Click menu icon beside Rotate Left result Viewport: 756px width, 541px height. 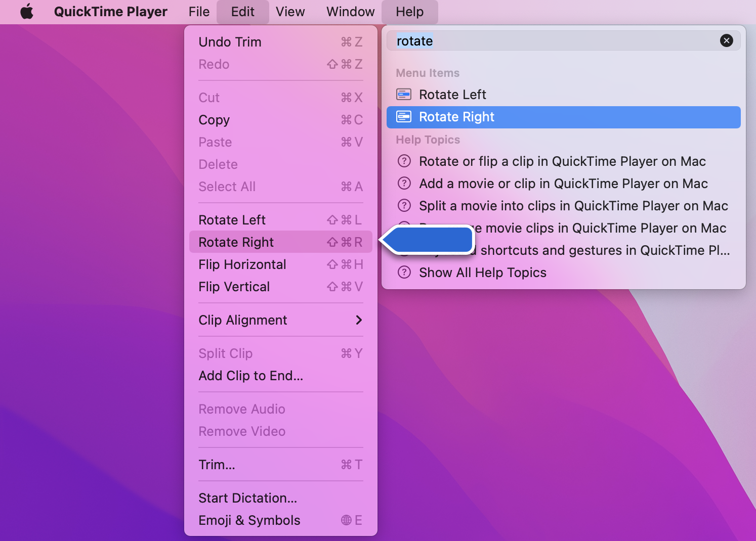click(x=404, y=95)
